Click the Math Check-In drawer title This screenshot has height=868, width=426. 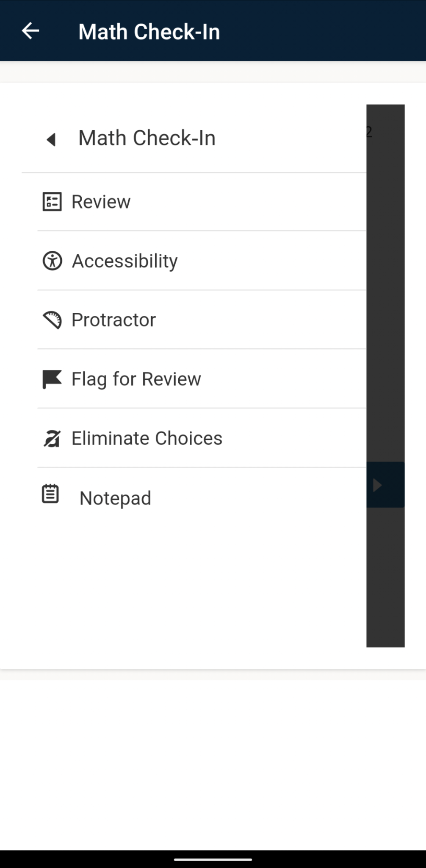pyautogui.click(x=147, y=138)
